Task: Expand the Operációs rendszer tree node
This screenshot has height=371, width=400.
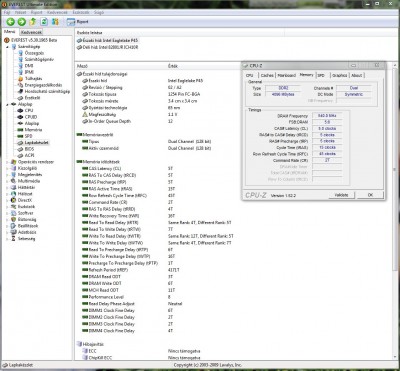Action: click(x=7, y=162)
